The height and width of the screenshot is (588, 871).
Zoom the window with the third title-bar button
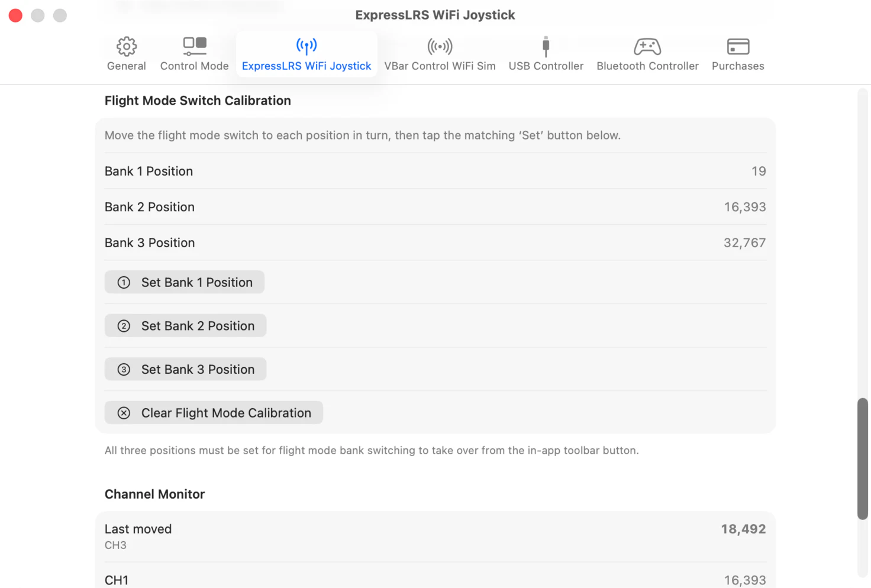(60, 15)
